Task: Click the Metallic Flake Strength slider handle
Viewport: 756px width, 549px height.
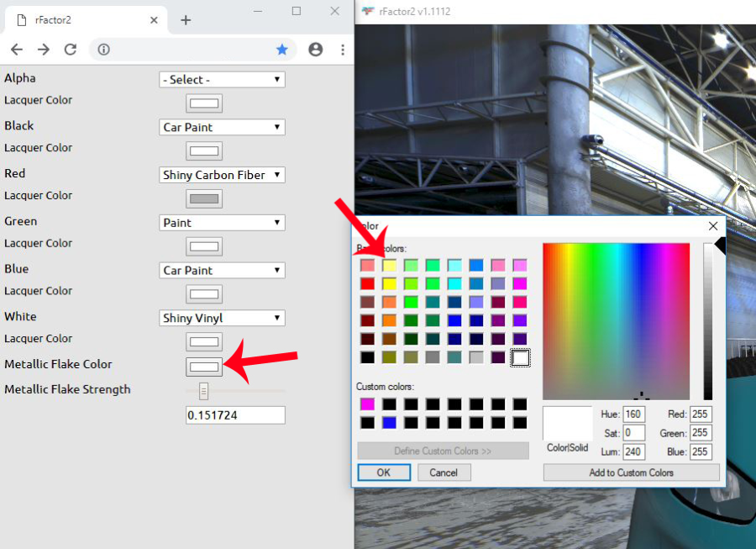Action: (203, 391)
